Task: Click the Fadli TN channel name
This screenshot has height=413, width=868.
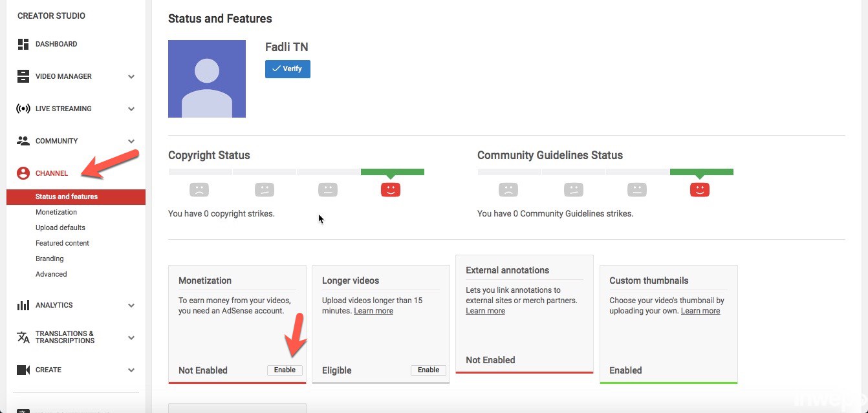Action: tap(287, 47)
